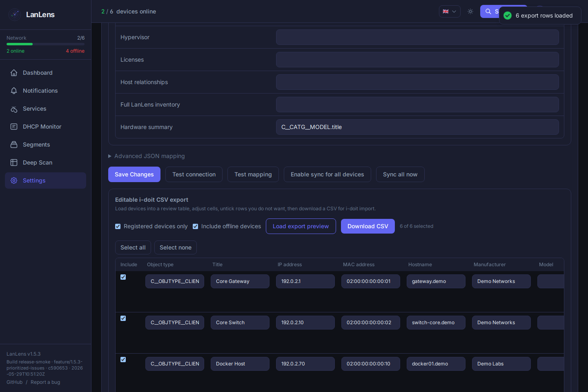This screenshot has height=392, width=588.
Task: Click Select all button
Action: 133,247
